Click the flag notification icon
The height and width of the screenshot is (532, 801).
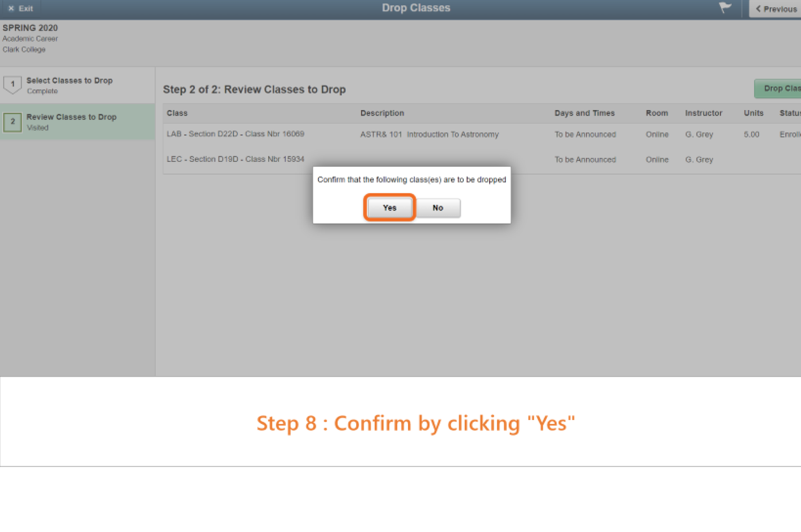click(725, 8)
